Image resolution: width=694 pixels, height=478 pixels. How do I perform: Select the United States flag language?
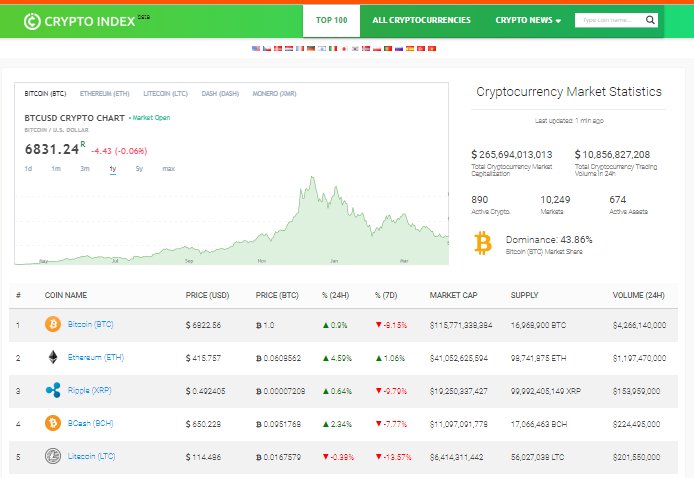point(256,48)
